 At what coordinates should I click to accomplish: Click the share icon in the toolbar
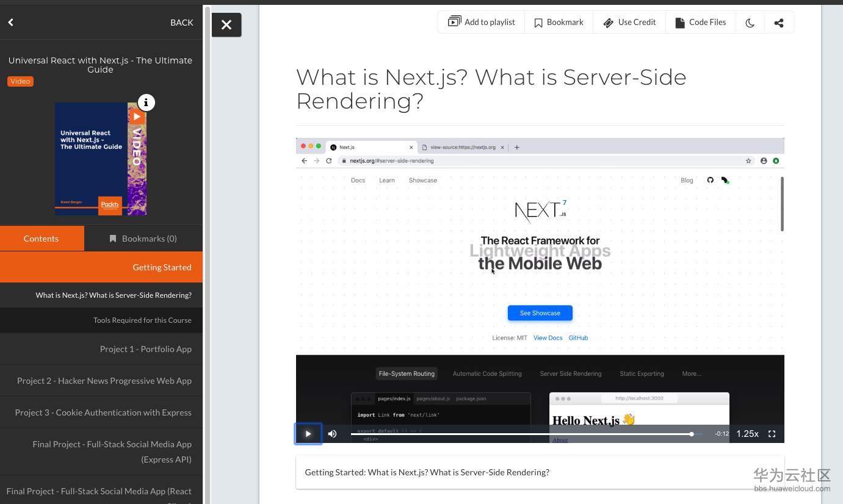779,23
